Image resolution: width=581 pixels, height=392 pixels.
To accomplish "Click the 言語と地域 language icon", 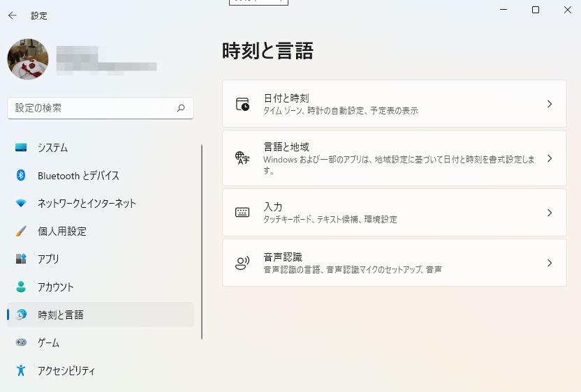I will point(242,158).
